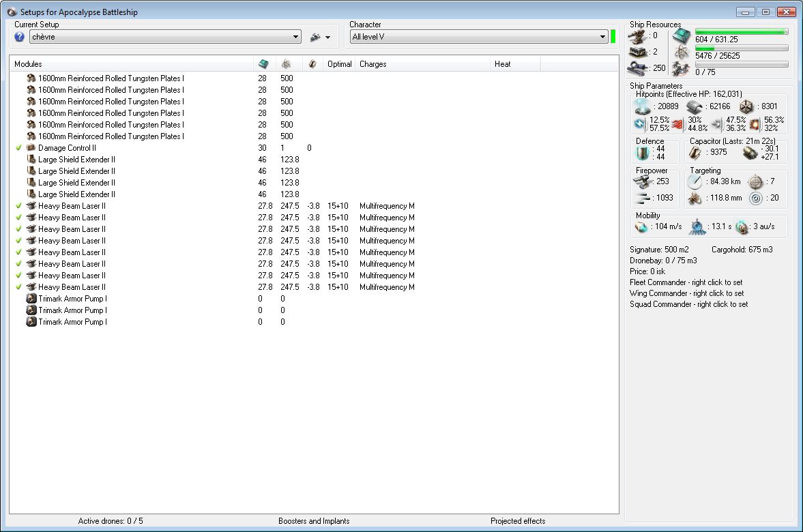Open the Current Setup dropdown showing chèvre
803x532 pixels.
pyautogui.click(x=165, y=37)
